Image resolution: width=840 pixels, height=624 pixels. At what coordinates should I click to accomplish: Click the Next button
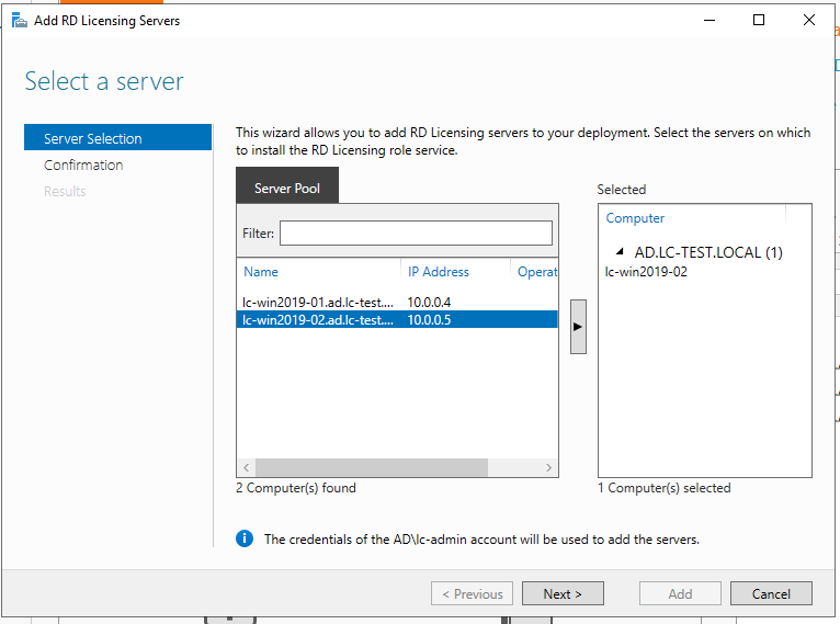[x=564, y=594]
